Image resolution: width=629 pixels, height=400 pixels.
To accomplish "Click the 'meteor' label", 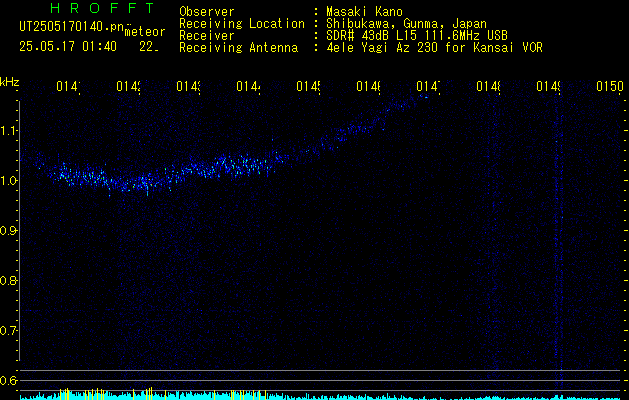I will tap(145, 32).
